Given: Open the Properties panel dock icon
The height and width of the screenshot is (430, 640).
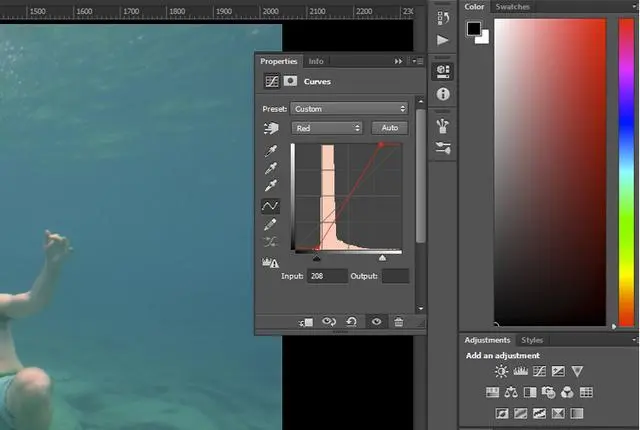Looking at the screenshot, I should [443, 71].
